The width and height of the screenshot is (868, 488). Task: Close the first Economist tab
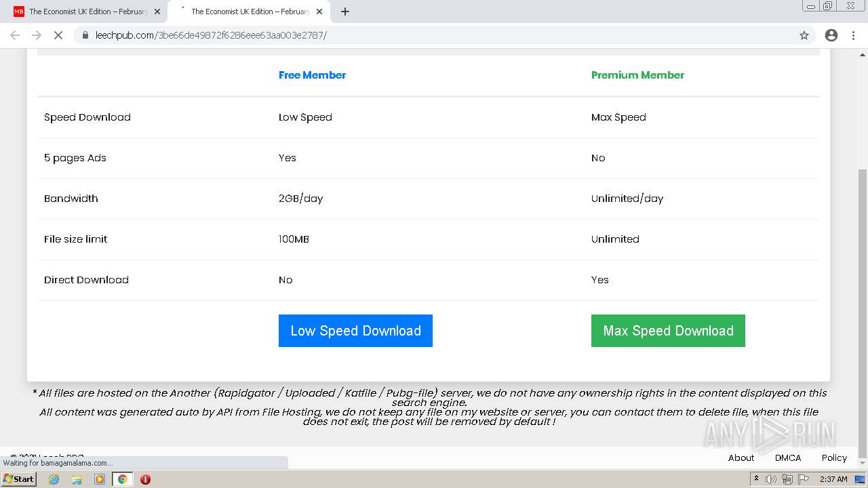(x=157, y=12)
